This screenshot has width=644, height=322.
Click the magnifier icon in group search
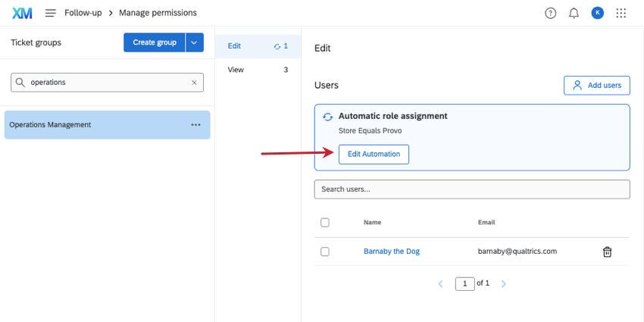(20, 83)
